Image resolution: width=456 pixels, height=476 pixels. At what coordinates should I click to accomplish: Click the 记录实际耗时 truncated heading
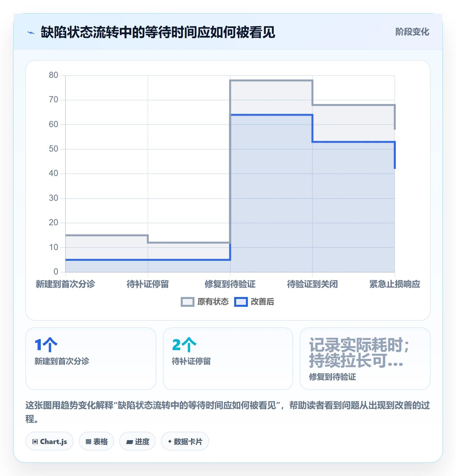[x=359, y=353]
